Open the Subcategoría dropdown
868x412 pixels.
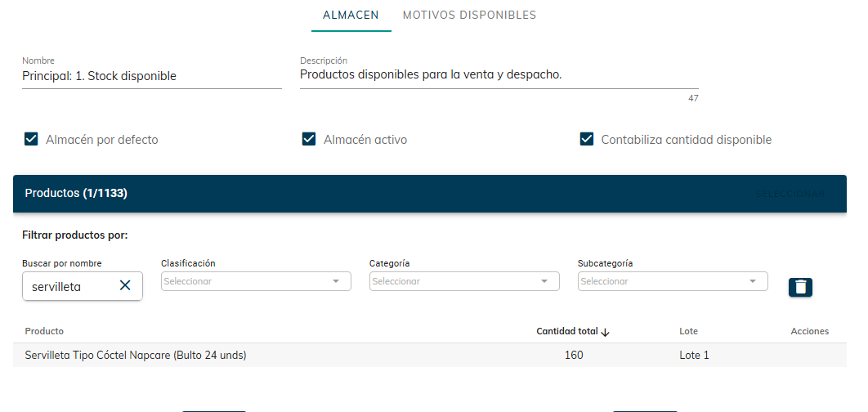pos(672,281)
